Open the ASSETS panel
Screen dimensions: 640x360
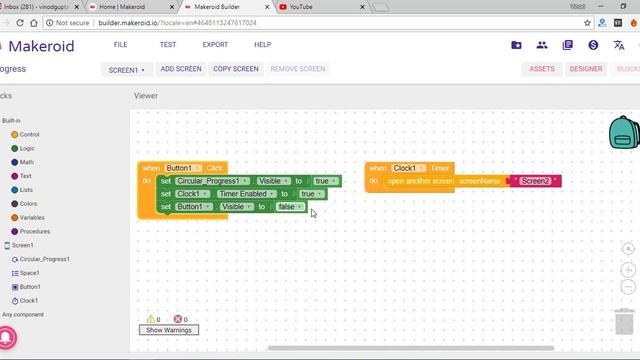[x=542, y=69]
